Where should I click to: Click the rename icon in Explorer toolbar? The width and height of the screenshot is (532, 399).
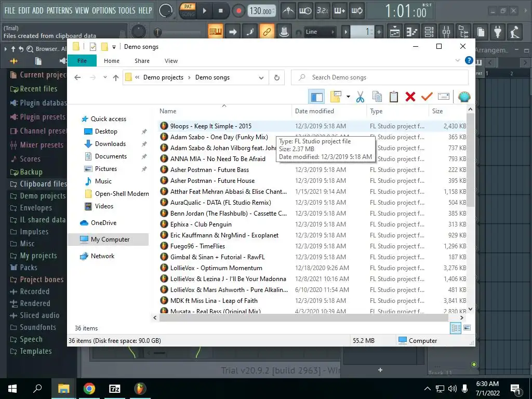(444, 97)
